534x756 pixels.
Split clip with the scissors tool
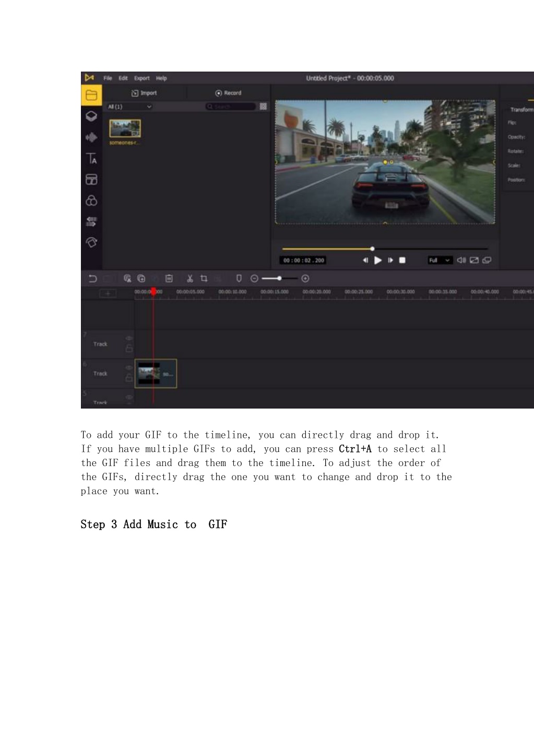pyautogui.click(x=190, y=278)
